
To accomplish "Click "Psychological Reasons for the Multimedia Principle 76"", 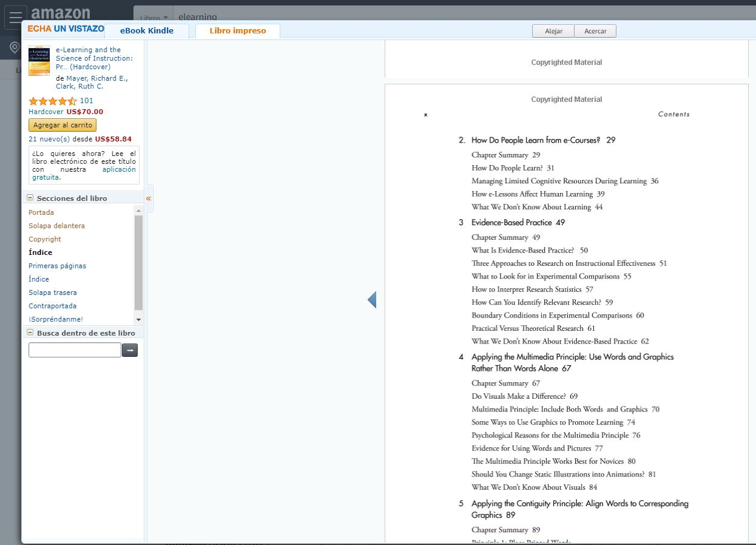I will click(x=556, y=435).
